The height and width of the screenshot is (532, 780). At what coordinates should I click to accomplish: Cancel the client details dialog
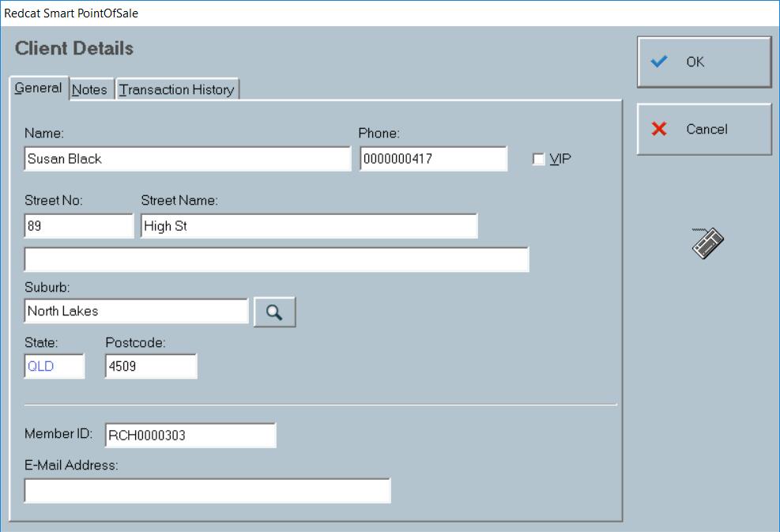(x=703, y=129)
